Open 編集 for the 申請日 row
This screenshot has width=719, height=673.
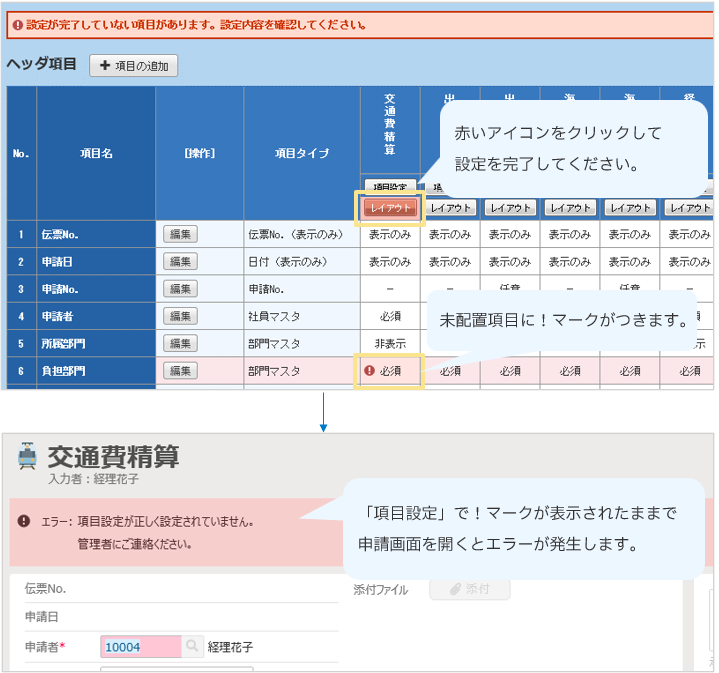pos(180,261)
